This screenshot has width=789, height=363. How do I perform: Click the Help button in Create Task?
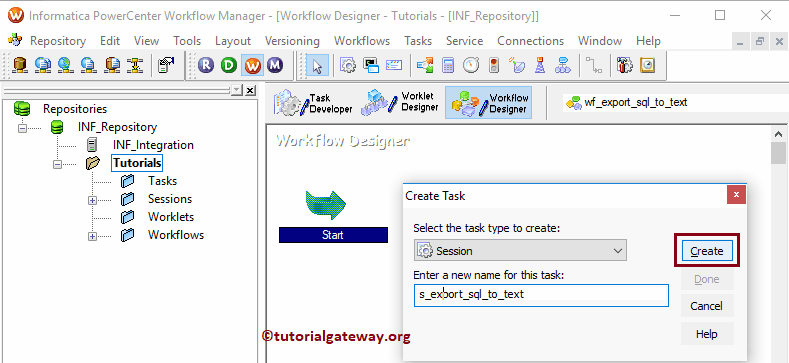pos(706,334)
